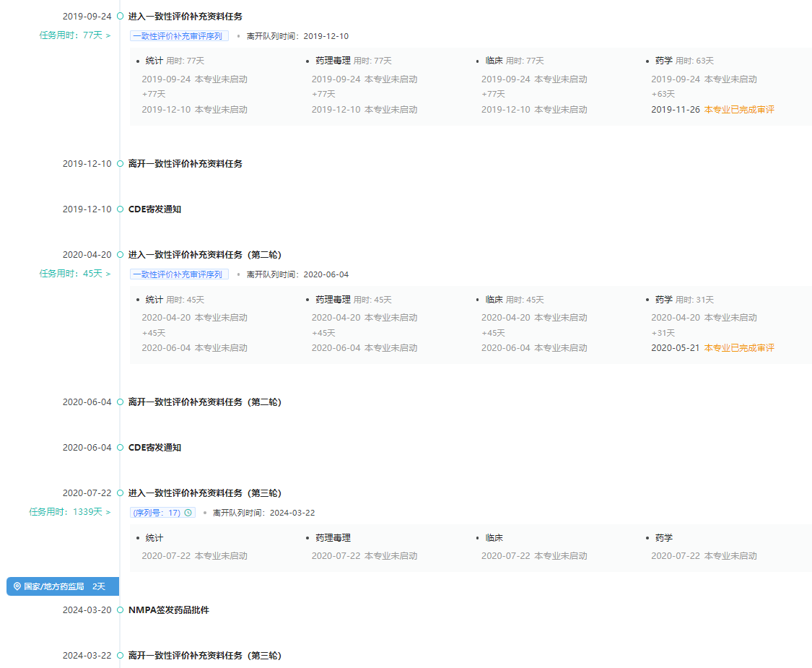The width and height of the screenshot is (812, 668).
Task: Click the clock icon beside 序列号：17
Action: point(188,513)
